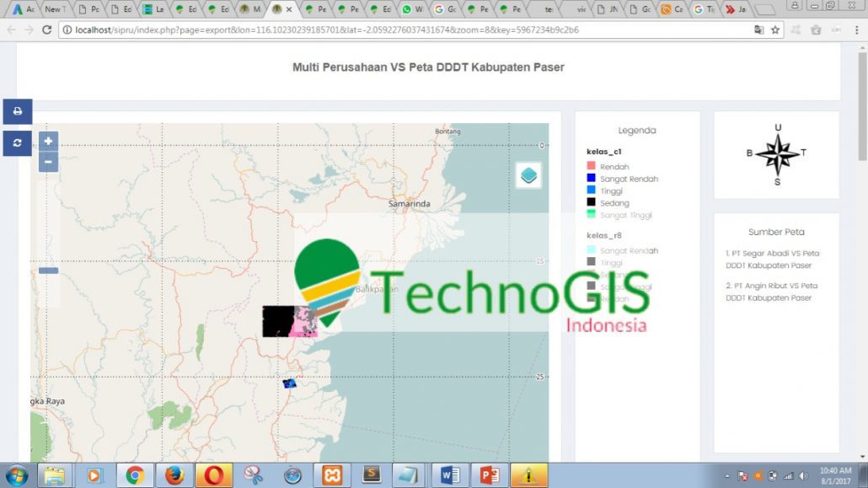
Task: Click inside the browser address bar
Action: point(337,28)
